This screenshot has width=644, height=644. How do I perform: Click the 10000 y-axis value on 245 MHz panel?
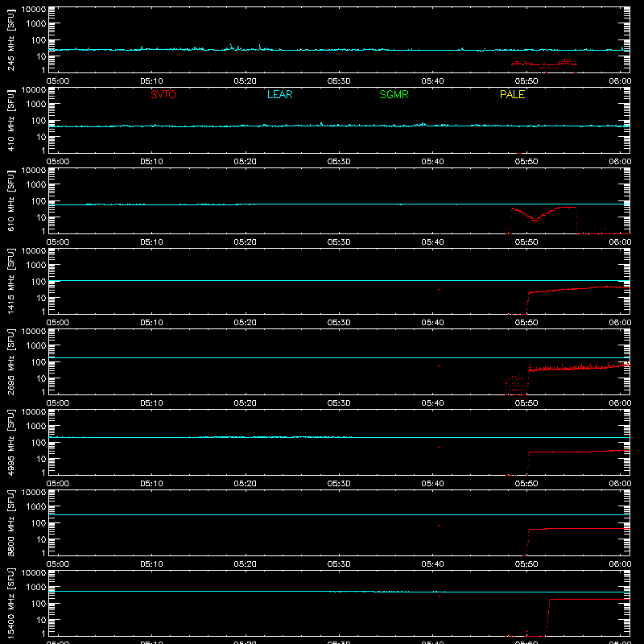[x=34, y=10]
